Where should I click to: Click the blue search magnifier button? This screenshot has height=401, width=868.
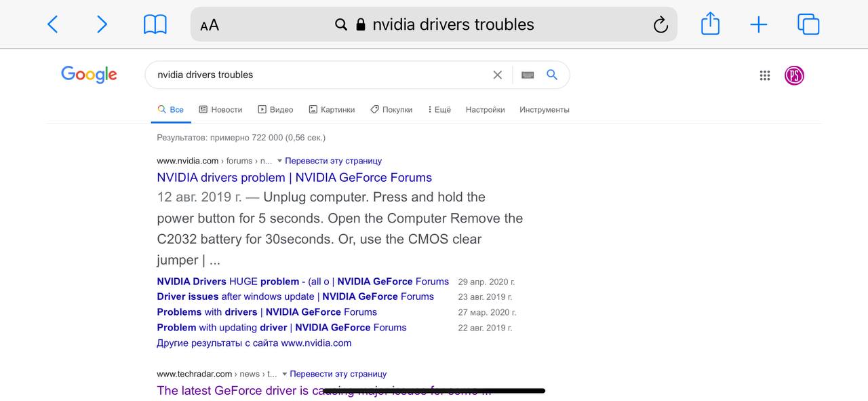[552, 75]
